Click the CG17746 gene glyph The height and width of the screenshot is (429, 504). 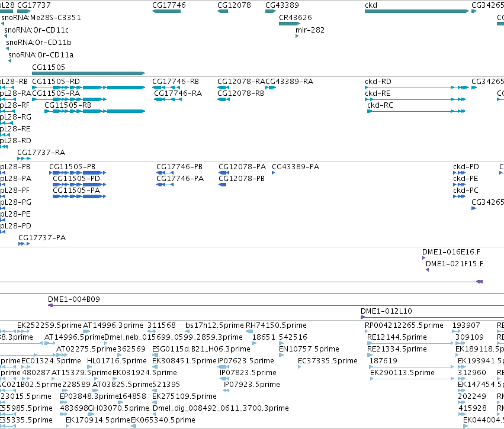[x=166, y=11]
